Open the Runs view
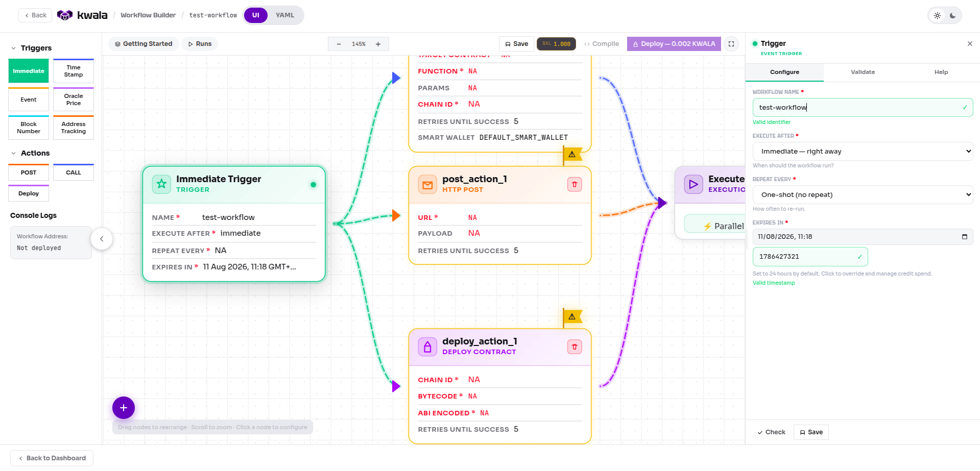 [x=200, y=44]
